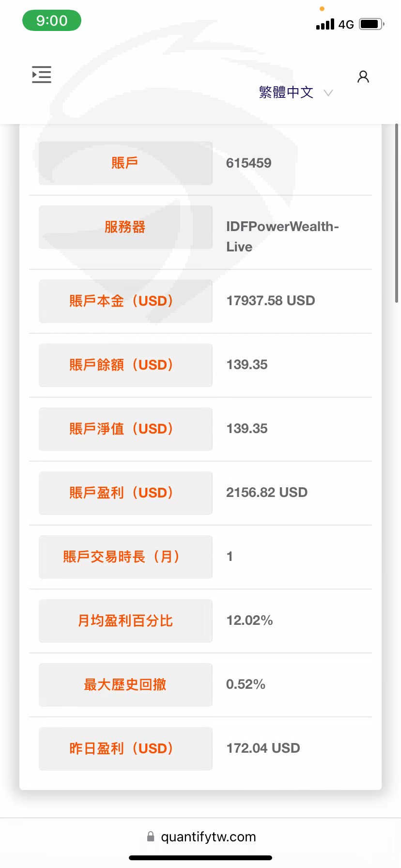The image size is (401, 868).
Task: Tap the cellular signal bars icon
Action: pyautogui.click(x=325, y=24)
